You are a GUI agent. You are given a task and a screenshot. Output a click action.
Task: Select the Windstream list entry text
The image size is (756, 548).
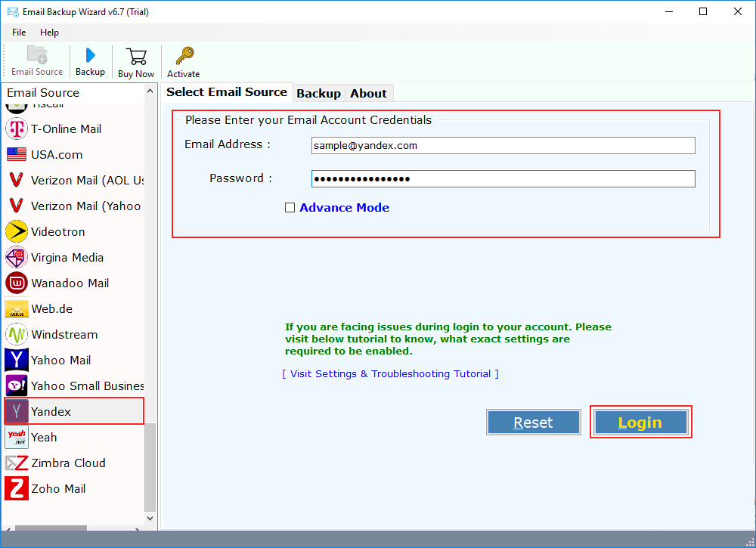(64, 335)
